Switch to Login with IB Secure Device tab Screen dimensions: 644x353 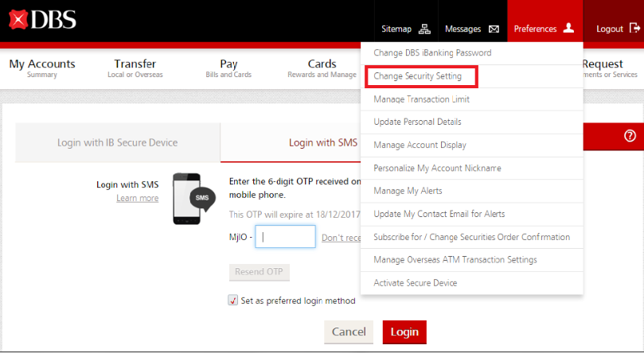tap(117, 142)
